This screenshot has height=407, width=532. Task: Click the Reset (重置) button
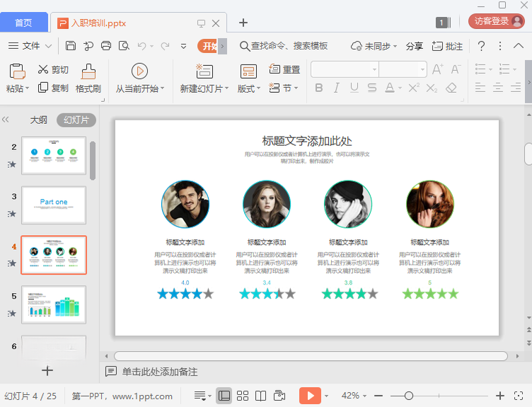(284, 69)
